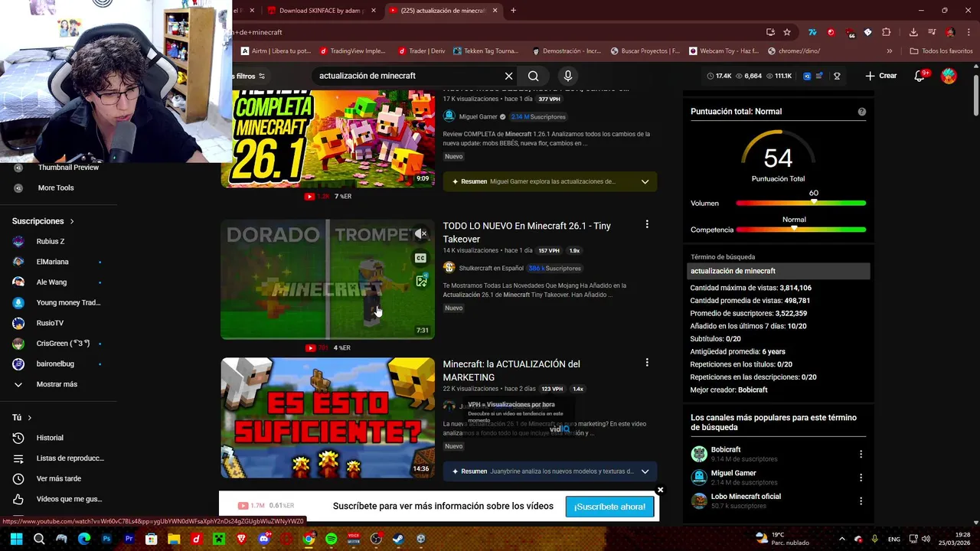This screenshot has width=980, height=551.
Task: Open options for TODO LO NUEVO video
Action: tap(647, 224)
